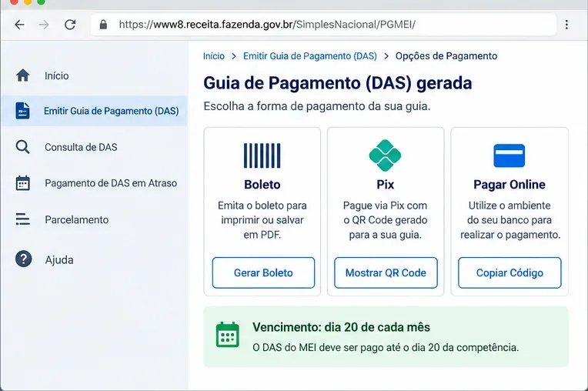Click the browser forward arrow
This screenshot has width=588, height=391.
(44, 25)
